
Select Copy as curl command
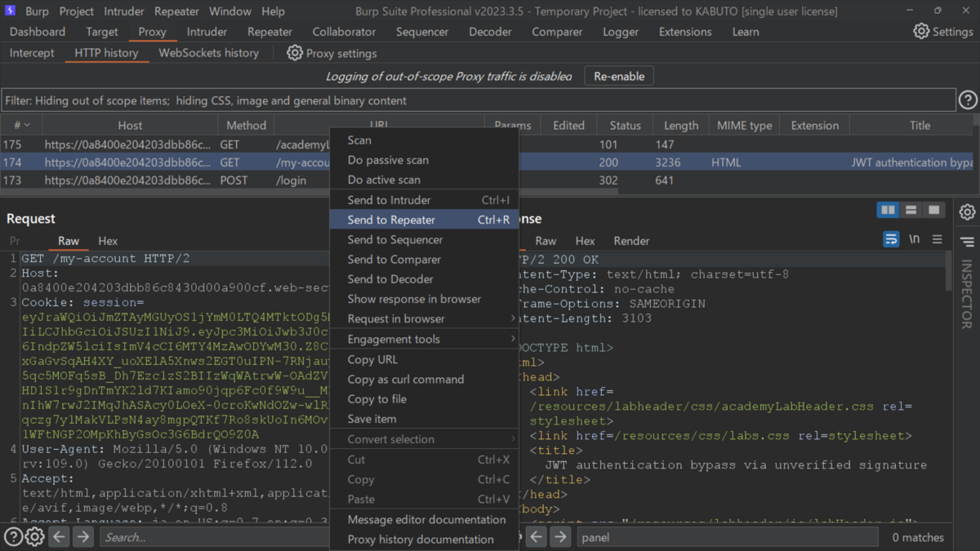tap(424, 380)
